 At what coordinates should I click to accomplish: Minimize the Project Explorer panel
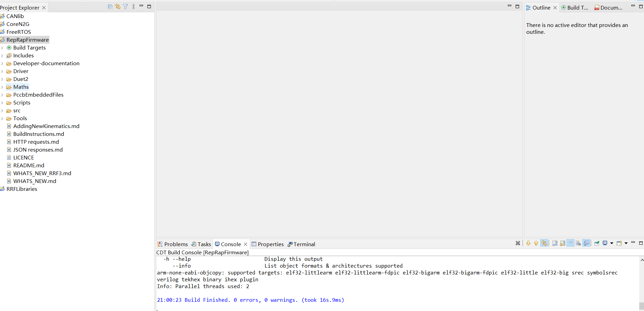(x=141, y=6)
